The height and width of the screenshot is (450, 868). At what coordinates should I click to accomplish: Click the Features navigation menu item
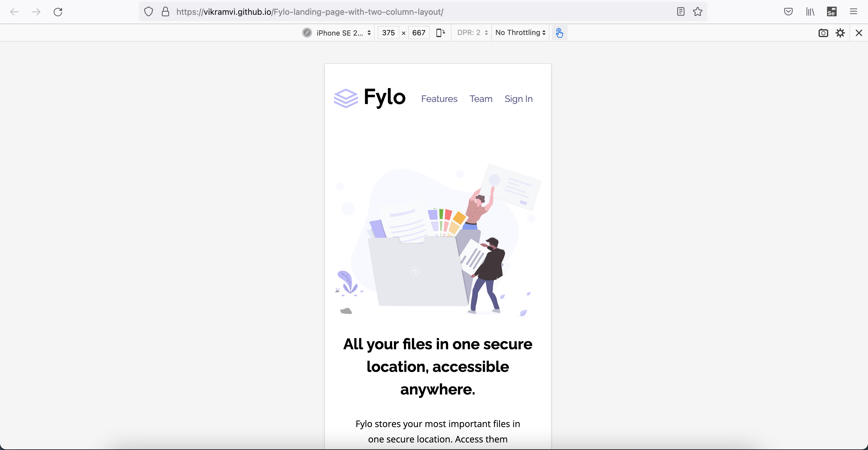tap(439, 98)
